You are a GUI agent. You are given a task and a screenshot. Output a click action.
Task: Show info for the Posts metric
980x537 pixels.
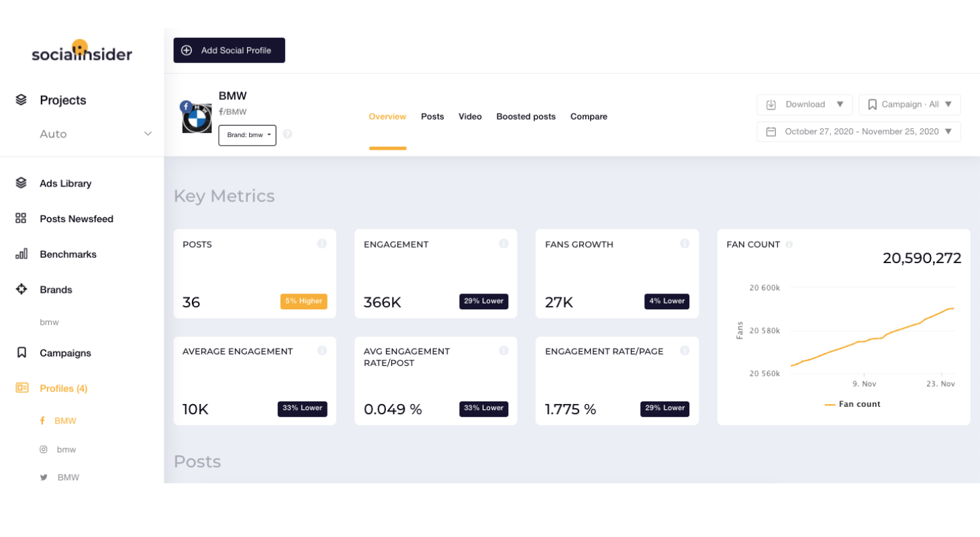tap(322, 244)
